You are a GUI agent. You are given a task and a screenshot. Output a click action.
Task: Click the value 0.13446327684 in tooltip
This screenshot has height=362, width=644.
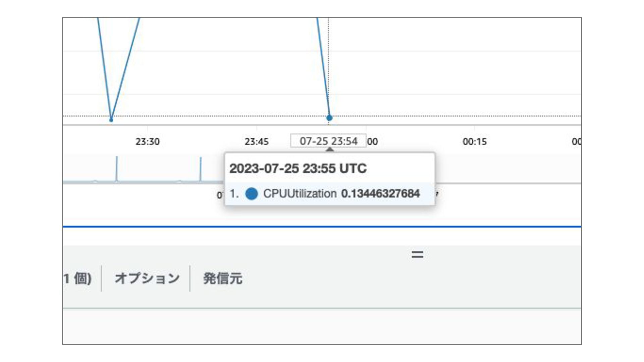(x=380, y=194)
